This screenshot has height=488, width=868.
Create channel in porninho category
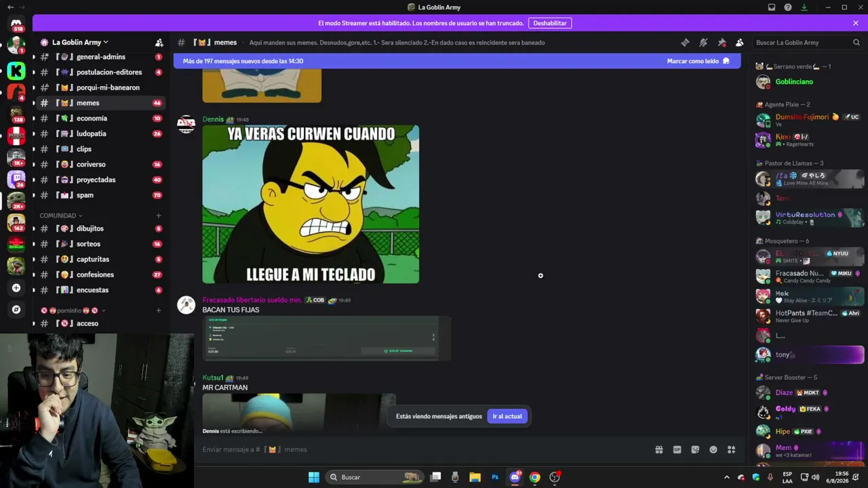tap(159, 310)
